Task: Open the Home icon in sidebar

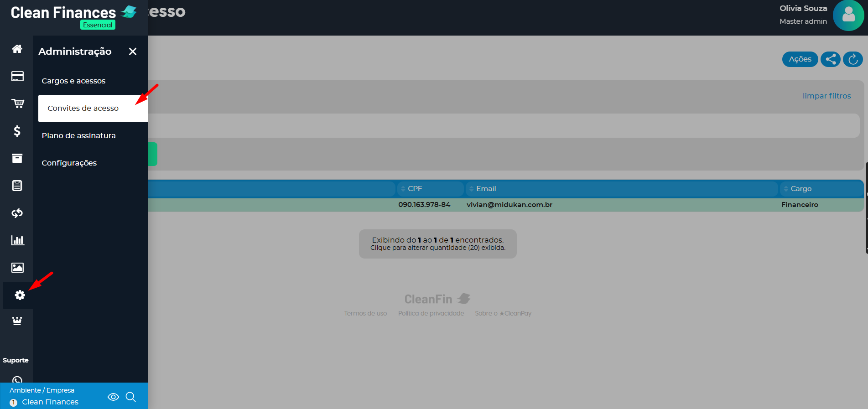Action: click(x=17, y=49)
